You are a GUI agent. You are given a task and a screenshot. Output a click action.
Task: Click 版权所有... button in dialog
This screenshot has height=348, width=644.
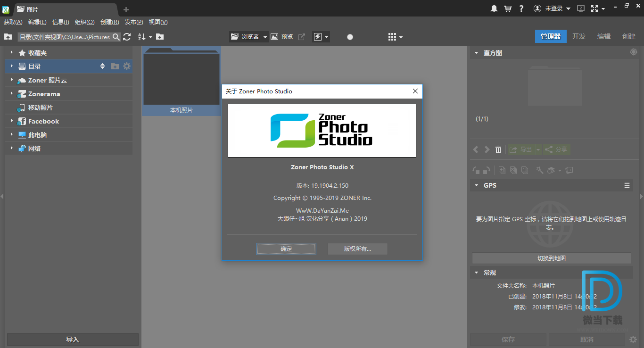358,249
